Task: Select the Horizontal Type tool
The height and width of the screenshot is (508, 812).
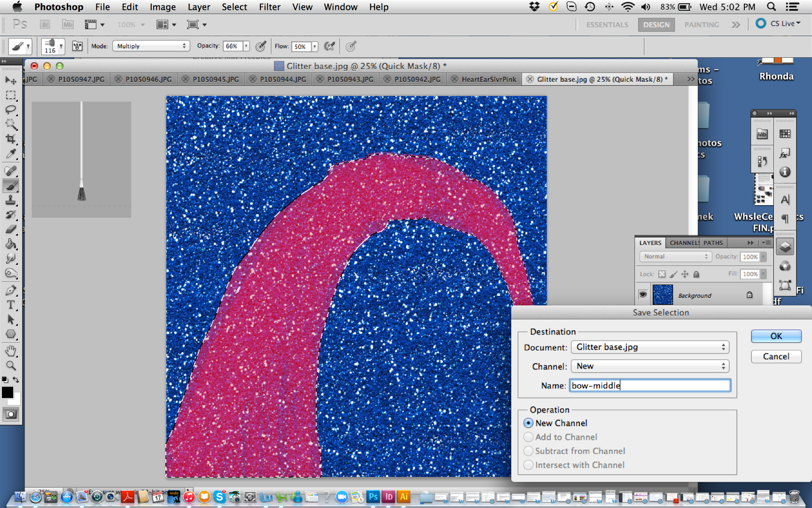Action: click(x=11, y=304)
